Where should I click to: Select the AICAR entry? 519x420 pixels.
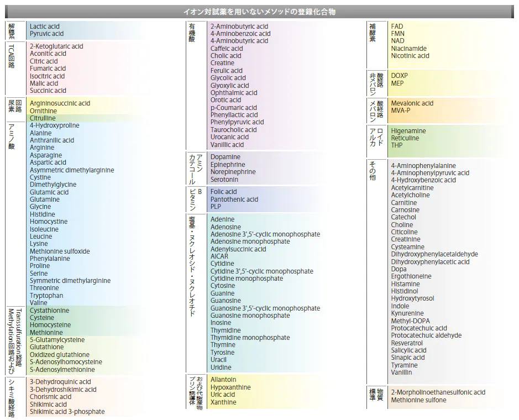tap(219, 256)
